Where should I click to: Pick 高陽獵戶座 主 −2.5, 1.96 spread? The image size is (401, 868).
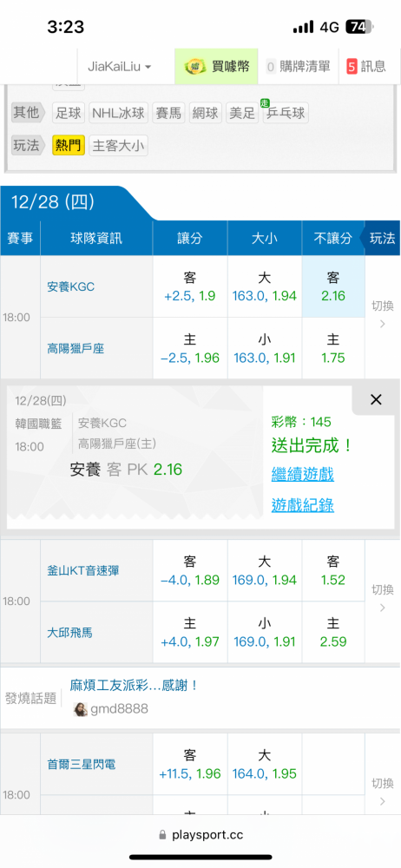click(x=190, y=349)
